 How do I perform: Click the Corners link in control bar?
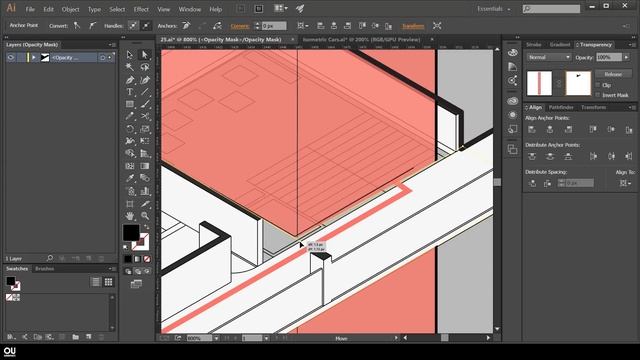tap(240, 26)
